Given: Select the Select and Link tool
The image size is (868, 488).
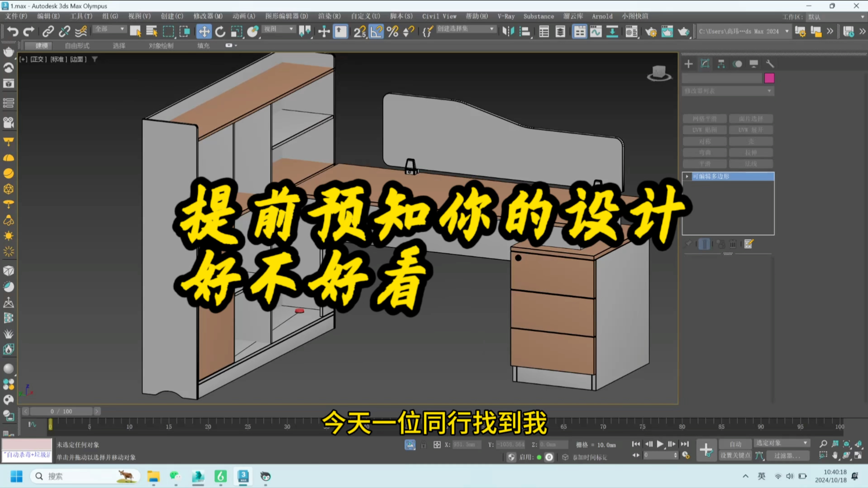Looking at the screenshot, I should [x=48, y=32].
